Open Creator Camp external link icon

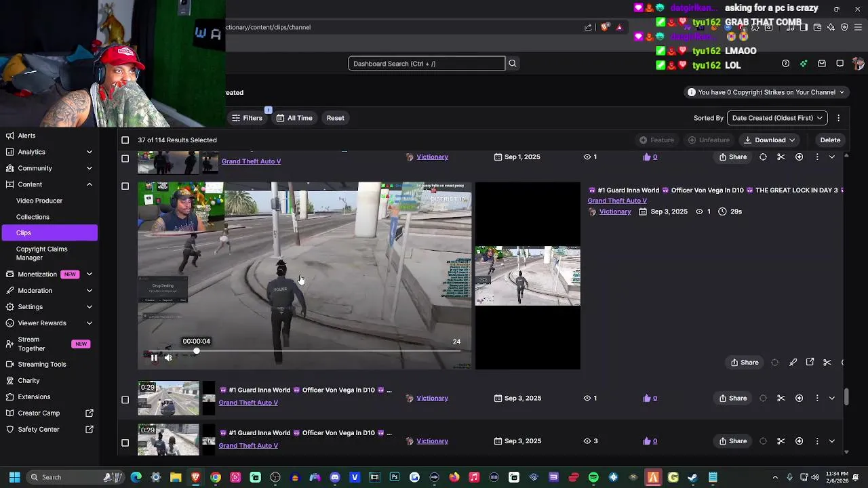click(90, 413)
